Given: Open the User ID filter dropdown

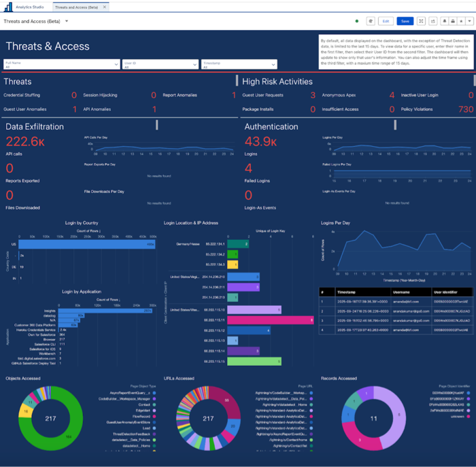Looking at the screenshot, I should click(160, 65).
